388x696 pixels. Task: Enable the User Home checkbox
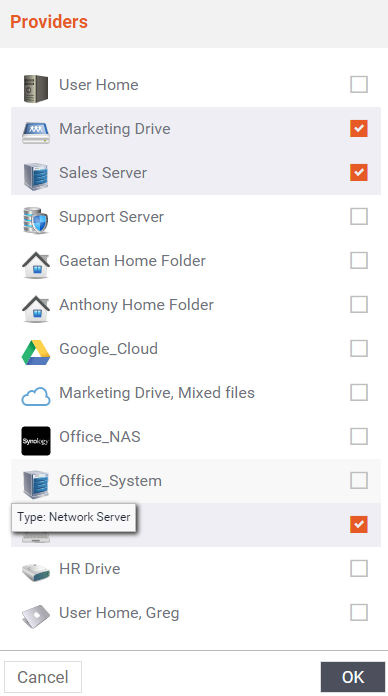pos(359,84)
